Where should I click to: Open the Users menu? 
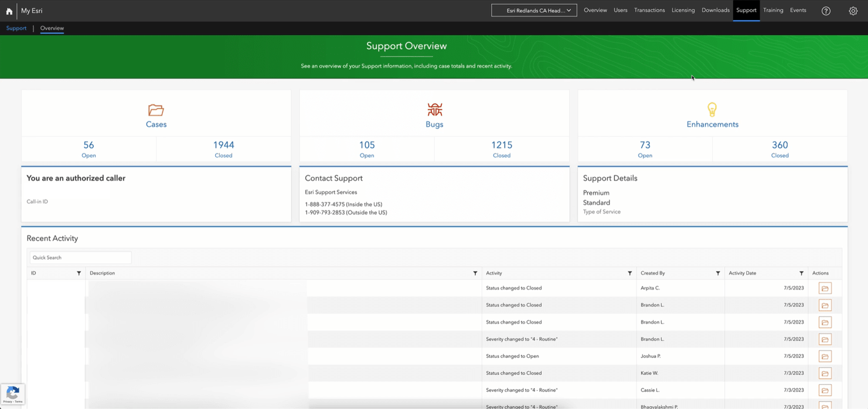click(621, 10)
